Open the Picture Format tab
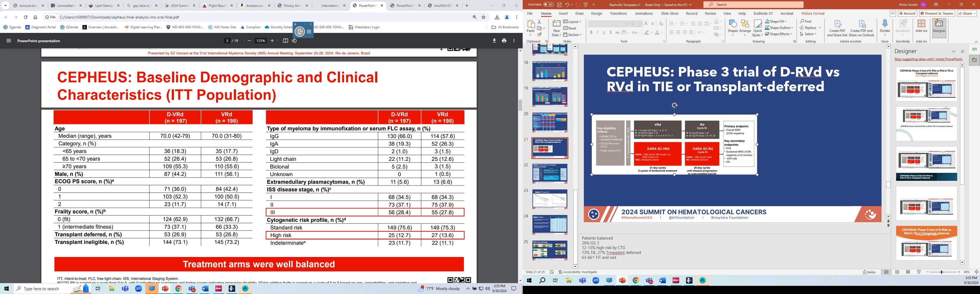The image size is (980, 294). click(x=813, y=13)
